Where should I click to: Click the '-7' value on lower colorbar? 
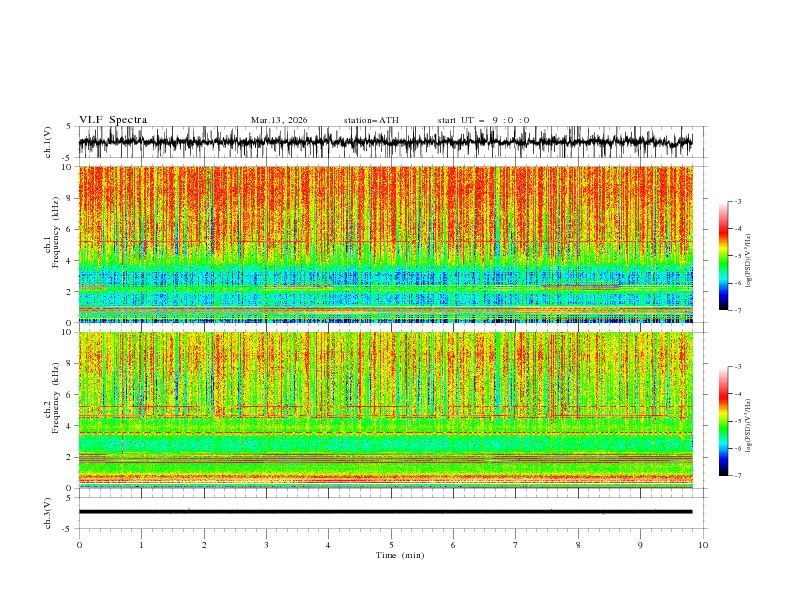[x=737, y=475]
